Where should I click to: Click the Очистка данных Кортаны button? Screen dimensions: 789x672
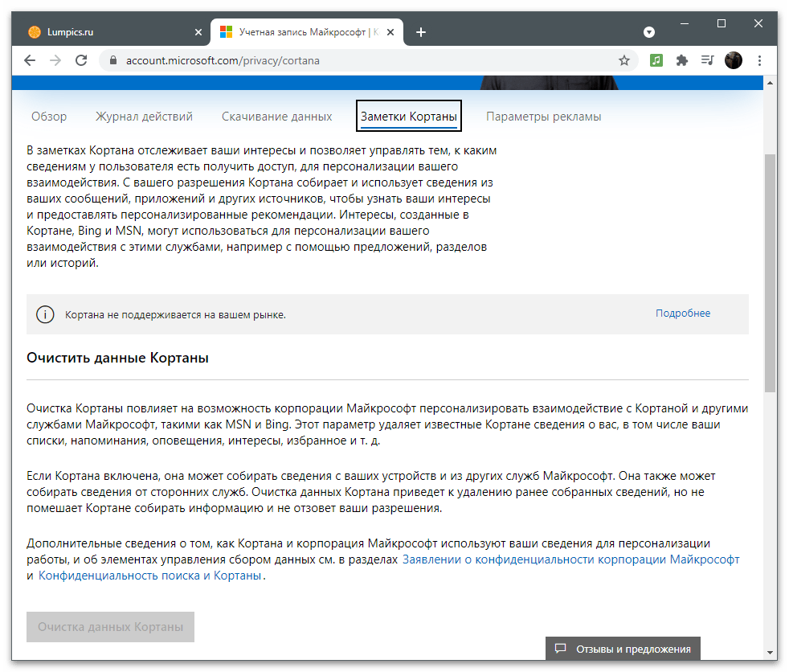[110, 627]
